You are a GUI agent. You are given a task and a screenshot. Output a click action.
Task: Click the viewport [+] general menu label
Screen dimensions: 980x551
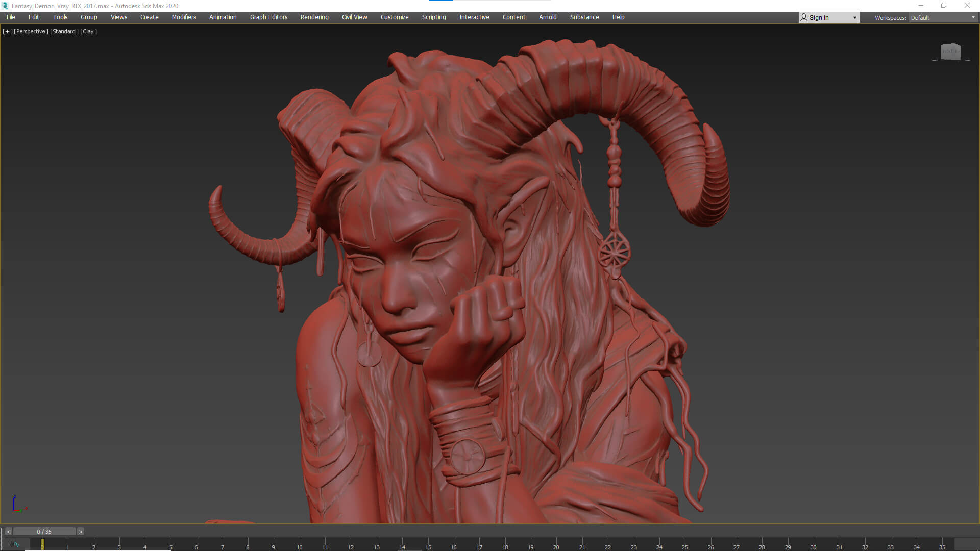(7, 31)
